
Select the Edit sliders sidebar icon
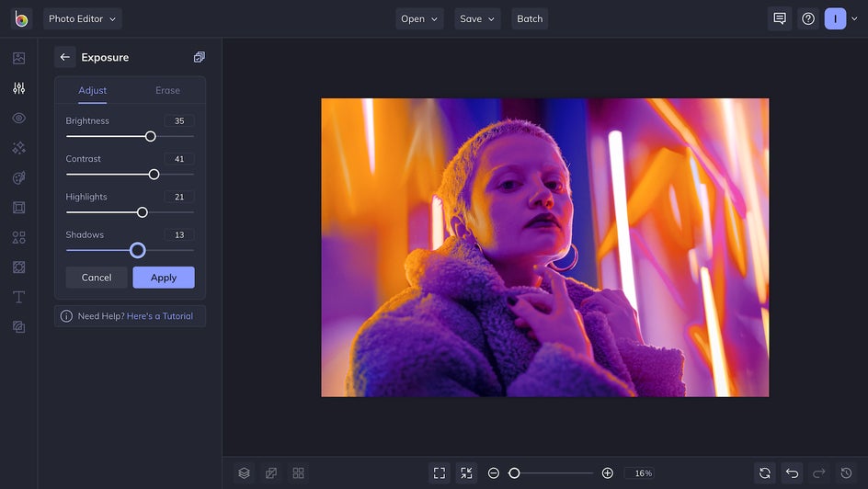[x=18, y=88]
